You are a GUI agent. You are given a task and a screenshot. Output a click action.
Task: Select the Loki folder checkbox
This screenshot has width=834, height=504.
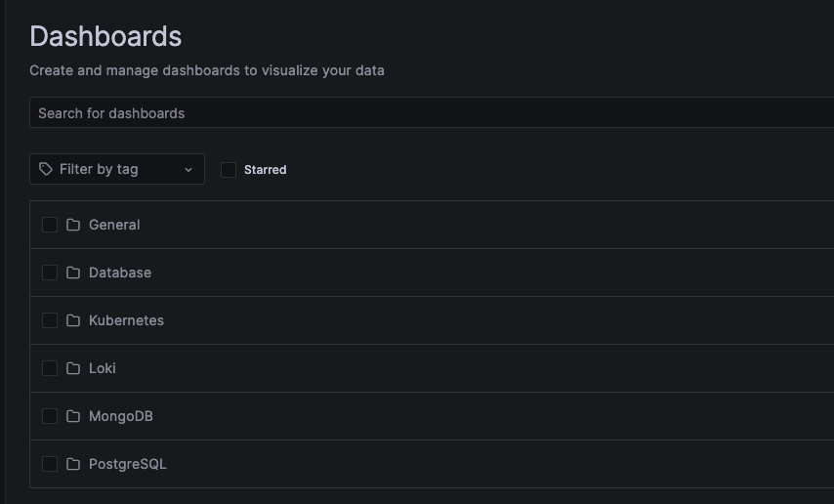point(50,368)
